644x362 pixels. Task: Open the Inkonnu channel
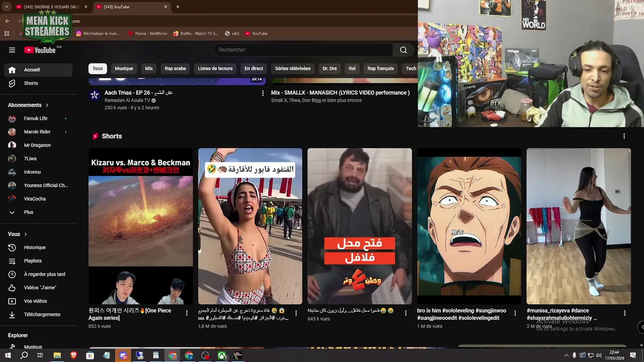pos(38,172)
